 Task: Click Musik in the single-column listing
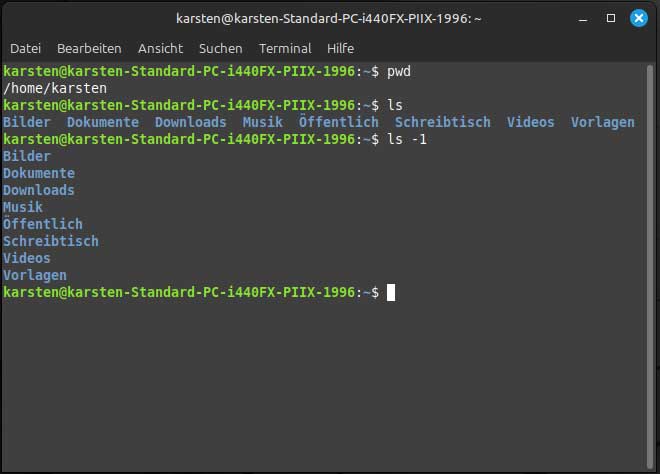tap(23, 207)
